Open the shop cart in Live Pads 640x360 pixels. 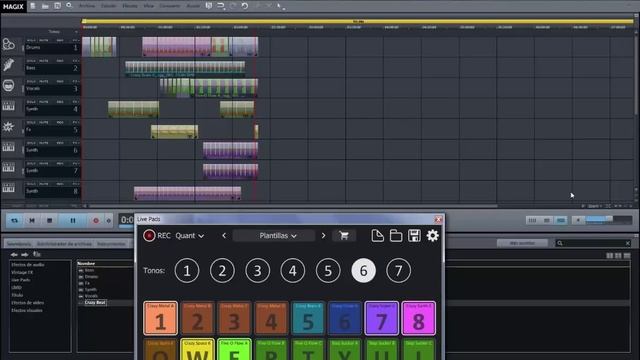pos(344,236)
